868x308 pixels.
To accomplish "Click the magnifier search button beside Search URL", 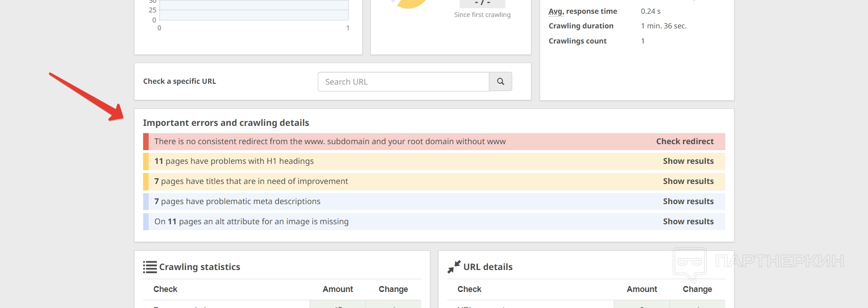I will pos(500,81).
